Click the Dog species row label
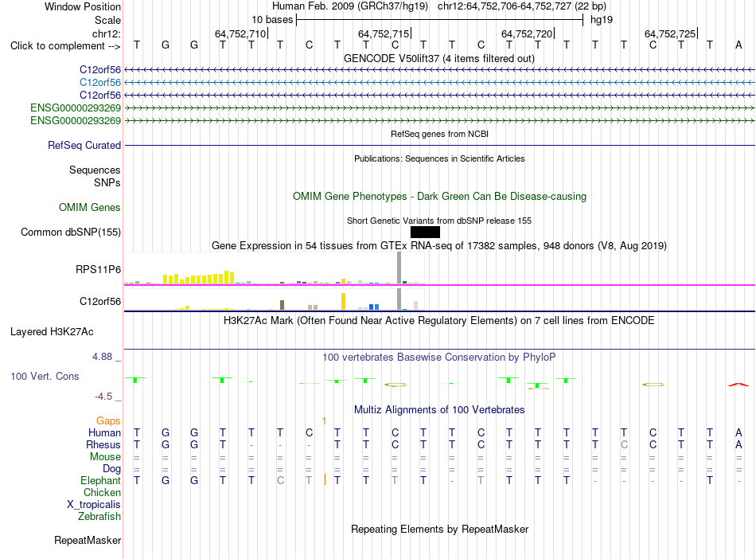Screen dimensions: 756x559 coord(111,468)
